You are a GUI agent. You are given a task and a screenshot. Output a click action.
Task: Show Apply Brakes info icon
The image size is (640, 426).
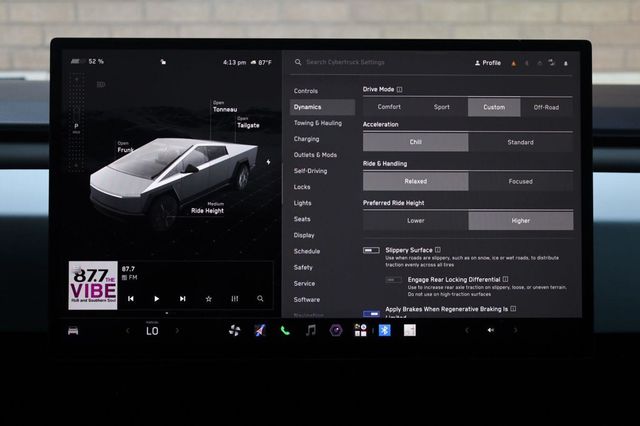(x=513, y=309)
